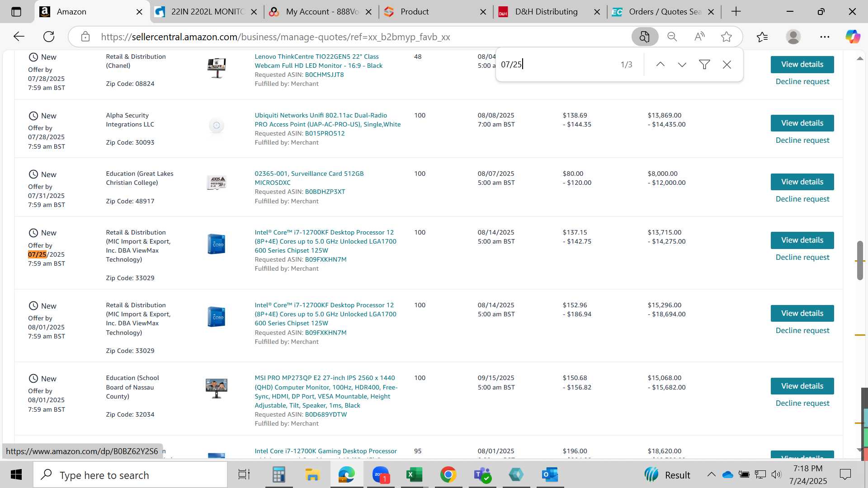Click the Lenovo monitor product thumbnail
The width and height of the screenshot is (868, 488).
[x=217, y=68]
